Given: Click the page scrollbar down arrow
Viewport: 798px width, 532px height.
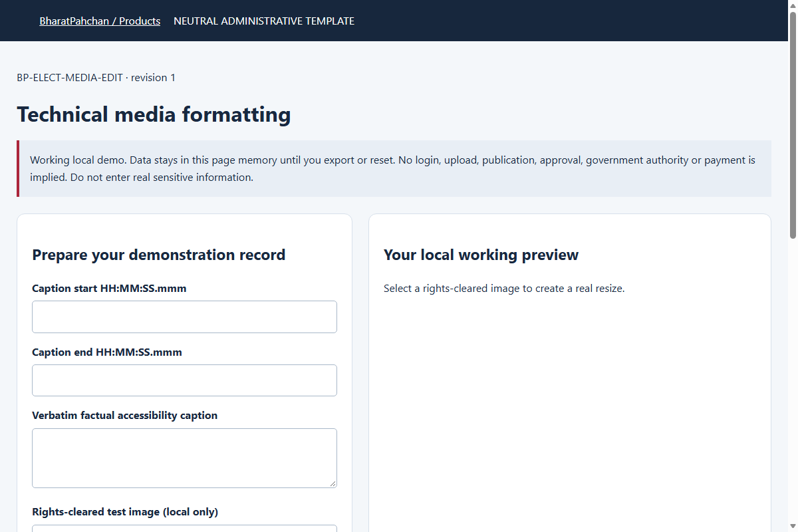Looking at the screenshot, I should pos(793,527).
